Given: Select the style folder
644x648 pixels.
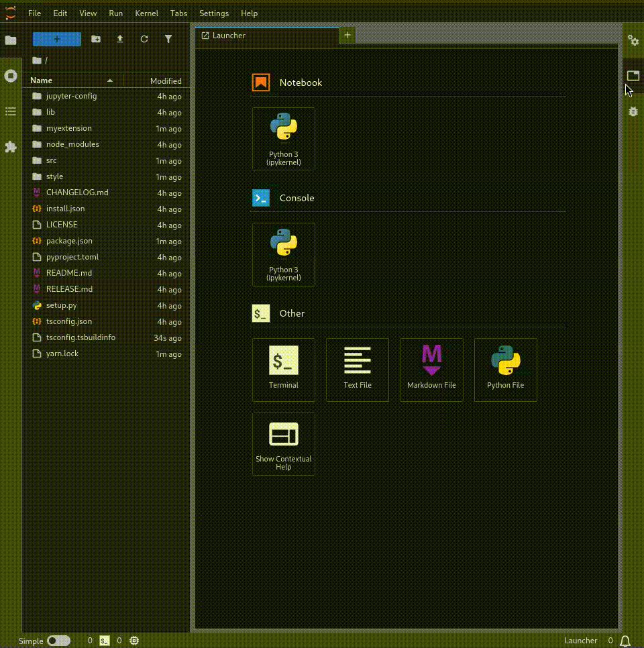Looking at the screenshot, I should click(x=107, y=176).
